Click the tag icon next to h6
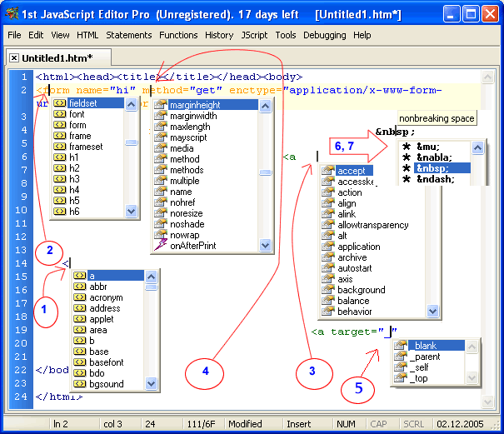 59,212
